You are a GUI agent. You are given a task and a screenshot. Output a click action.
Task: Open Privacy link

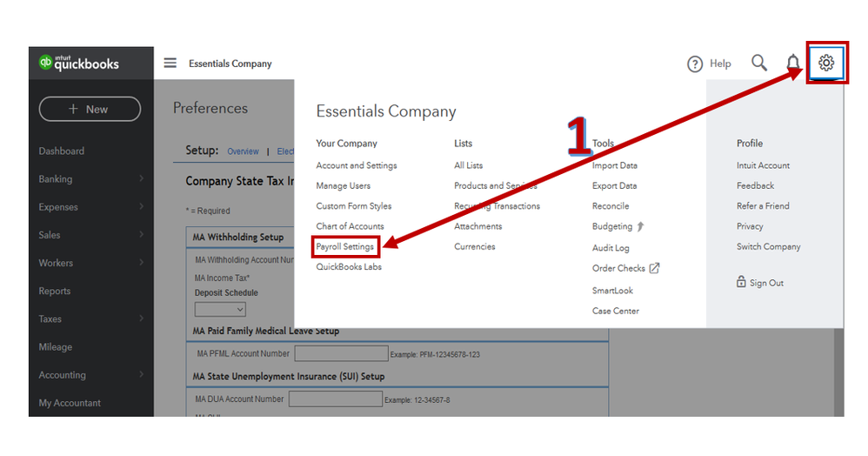tap(750, 226)
